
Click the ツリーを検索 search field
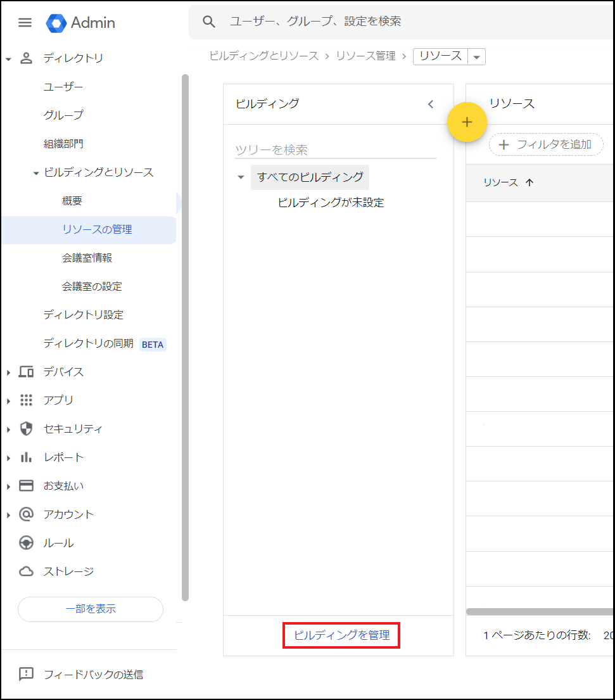(x=335, y=150)
